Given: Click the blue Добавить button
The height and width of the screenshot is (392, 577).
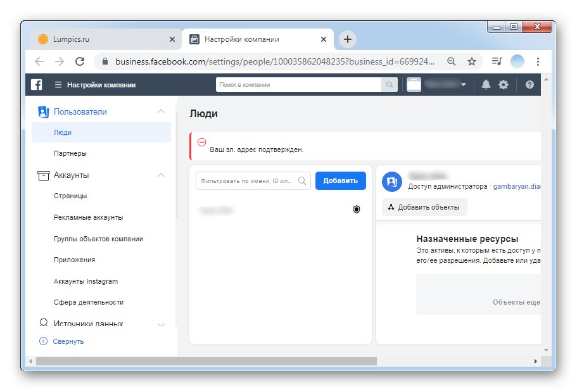Looking at the screenshot, I should (x=340, y=180).
